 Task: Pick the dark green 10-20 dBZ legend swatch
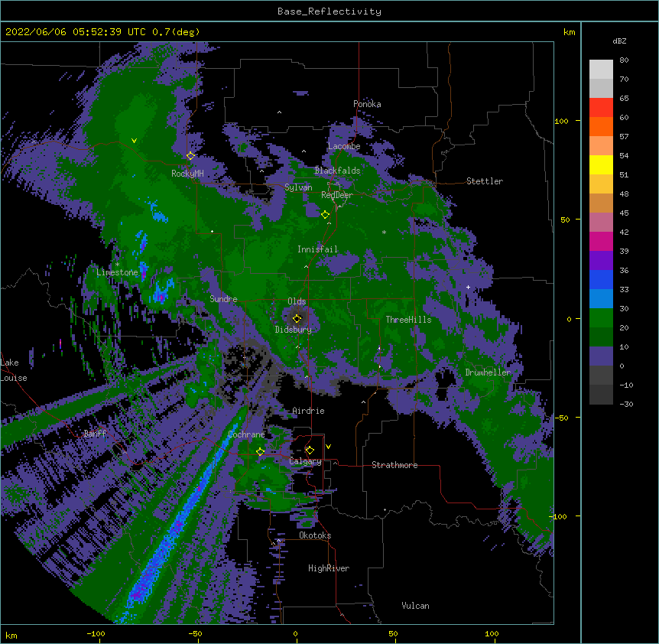[601, 337]
